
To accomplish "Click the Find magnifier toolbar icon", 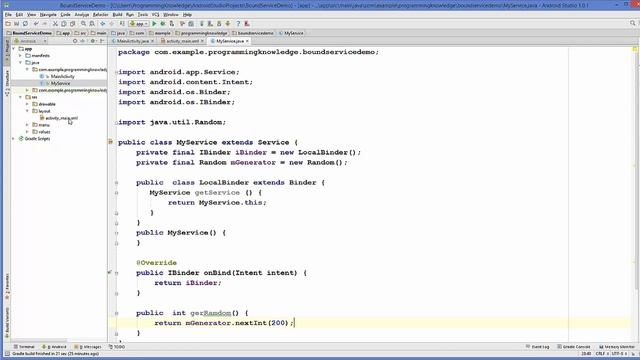I will pos(84,24).
